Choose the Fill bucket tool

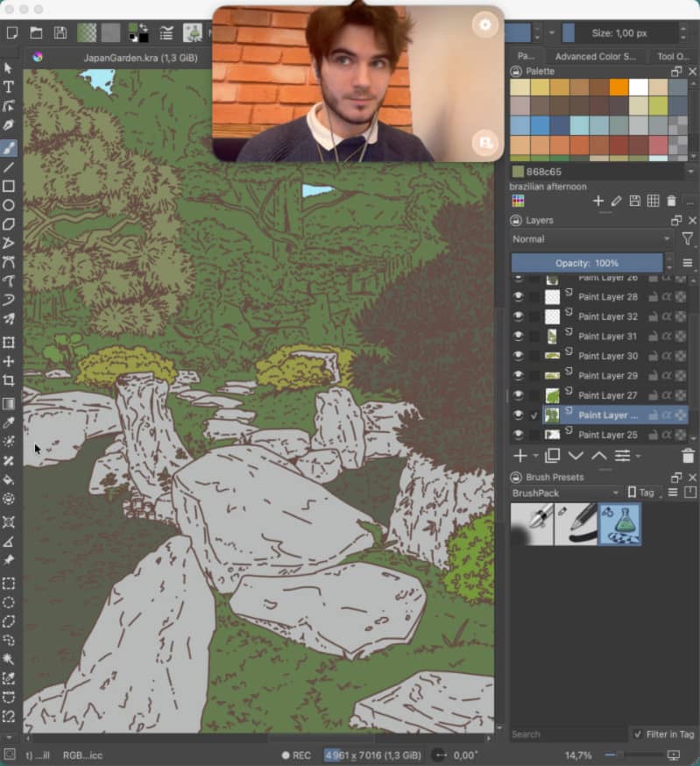9,479
